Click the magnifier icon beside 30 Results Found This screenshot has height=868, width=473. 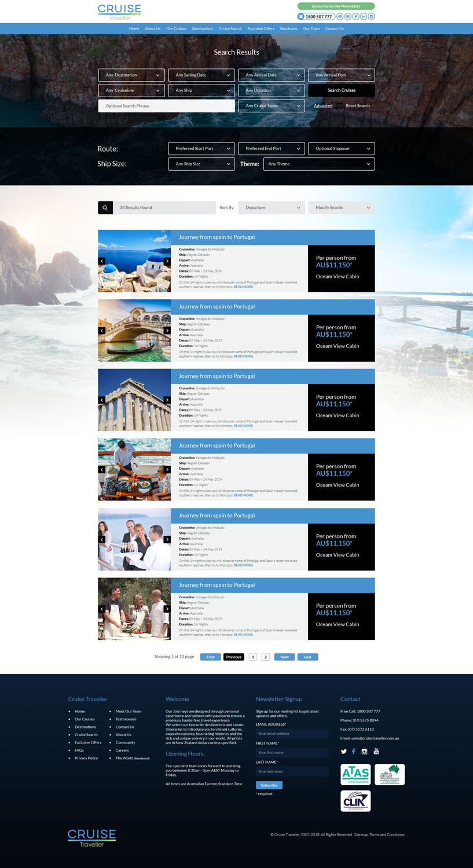(x=105, y=207)
